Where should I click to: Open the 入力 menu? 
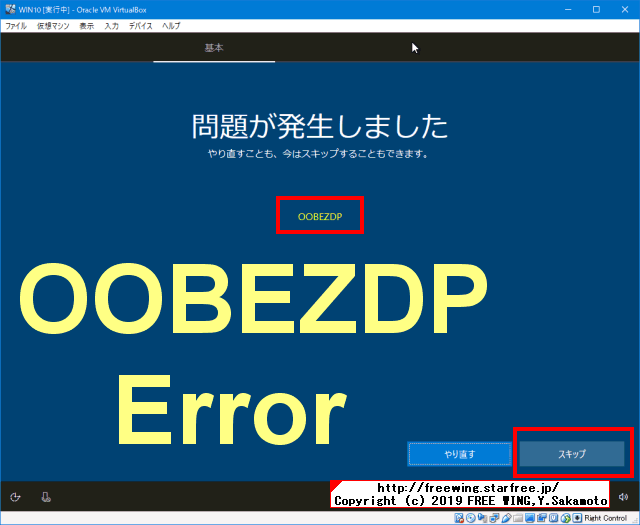tap(111, 26)
